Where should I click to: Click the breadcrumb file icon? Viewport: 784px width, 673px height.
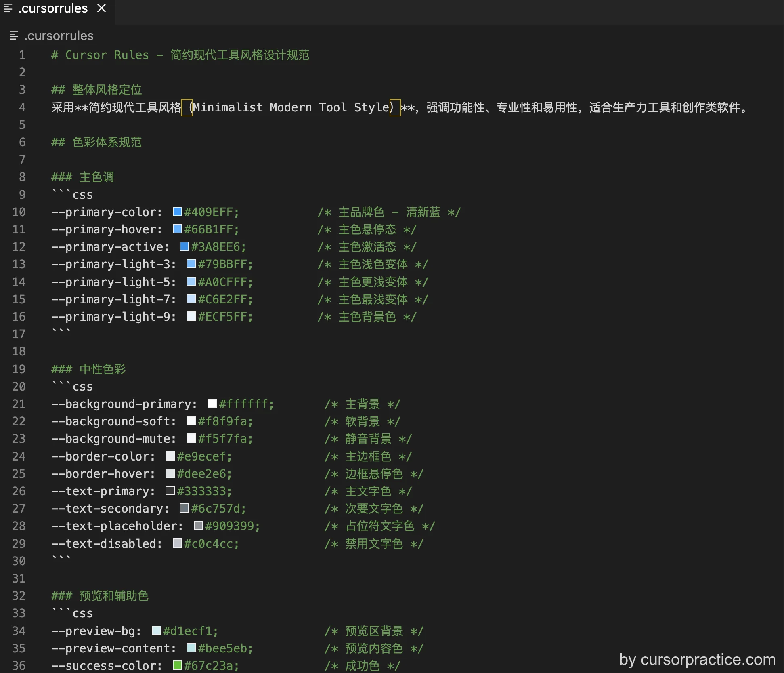(x=14, y=36)
